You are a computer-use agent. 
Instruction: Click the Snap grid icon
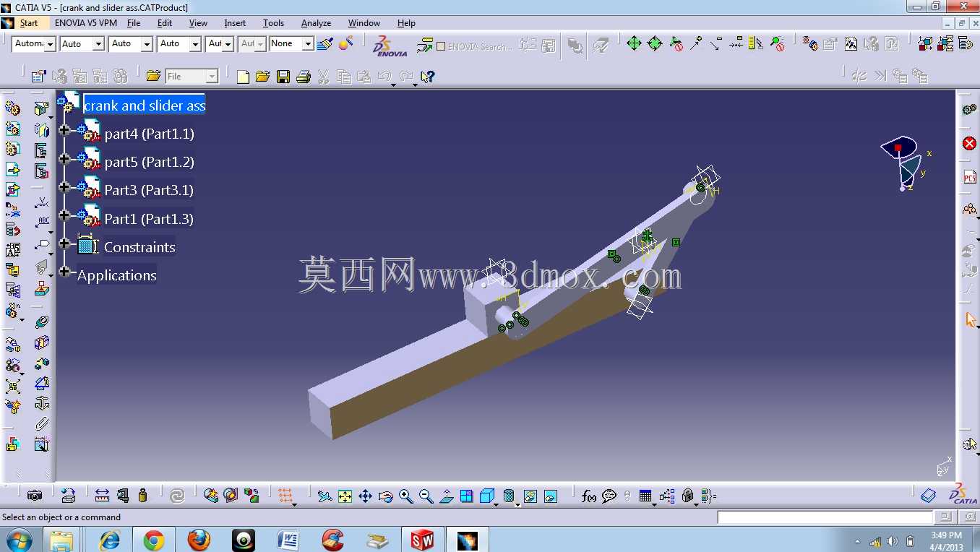pyautogui.click(x=286, y=496)
